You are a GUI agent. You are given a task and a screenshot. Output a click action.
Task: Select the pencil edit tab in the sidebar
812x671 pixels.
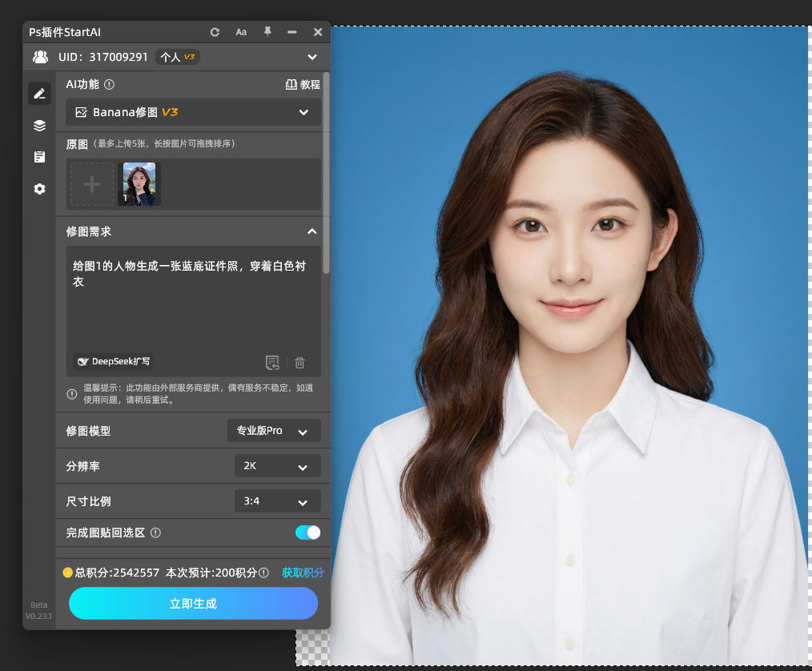(x=38, y=93)
